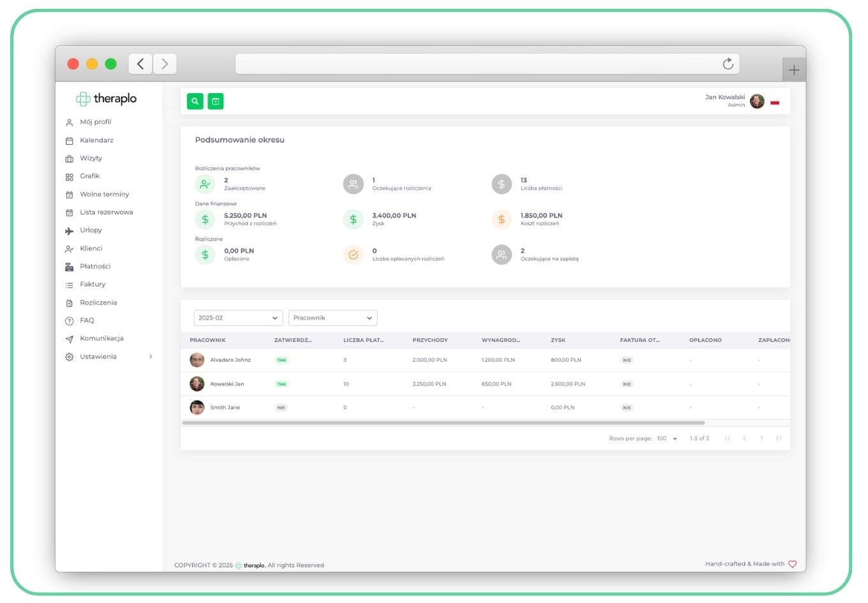Open the Komunikacja send icon

pos(70,338)
